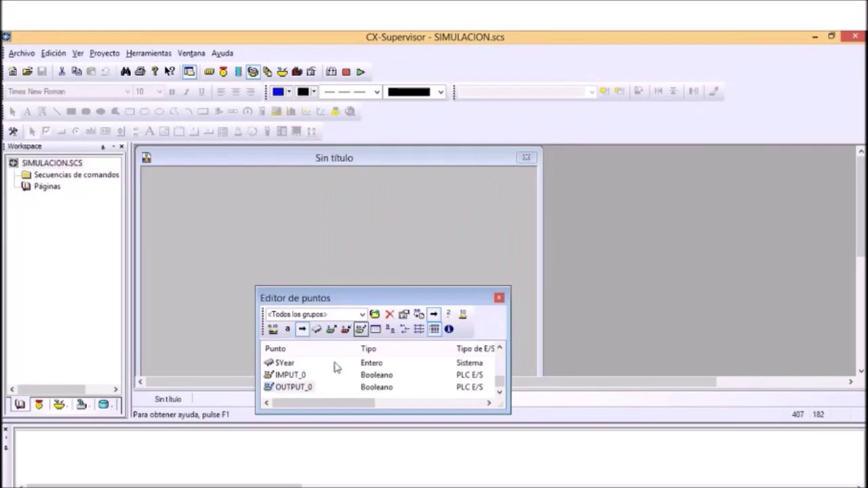Delete point with the red X icon

389,314
